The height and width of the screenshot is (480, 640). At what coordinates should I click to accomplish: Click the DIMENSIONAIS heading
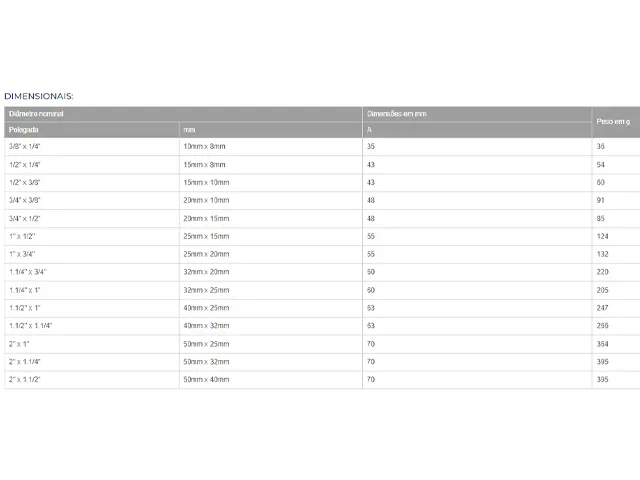(39, 96)
